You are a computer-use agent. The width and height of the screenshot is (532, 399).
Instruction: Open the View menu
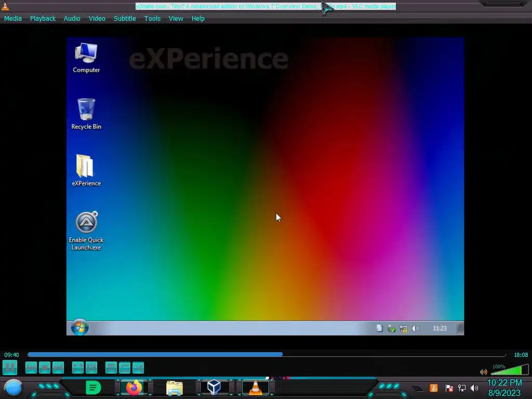click(x=176, y=19)
